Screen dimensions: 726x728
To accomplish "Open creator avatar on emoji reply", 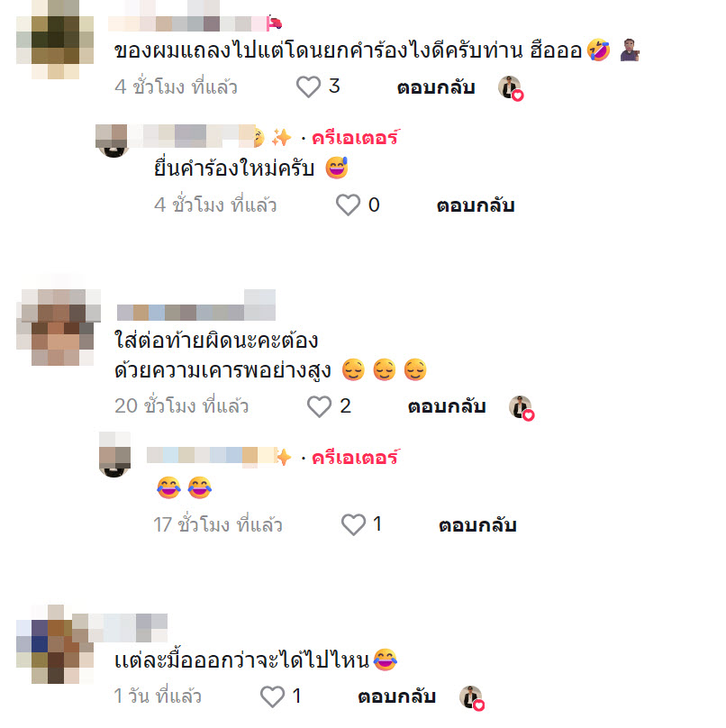I will [114, 455].
